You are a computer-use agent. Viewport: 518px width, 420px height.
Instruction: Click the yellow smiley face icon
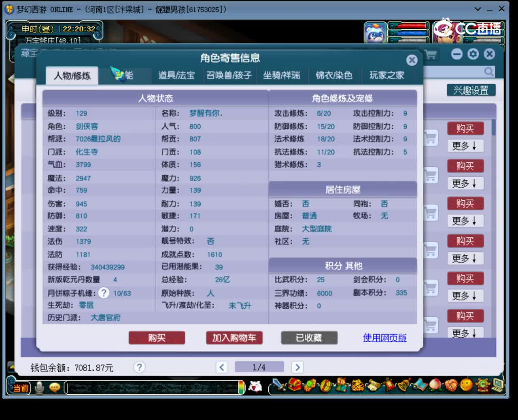466,384
